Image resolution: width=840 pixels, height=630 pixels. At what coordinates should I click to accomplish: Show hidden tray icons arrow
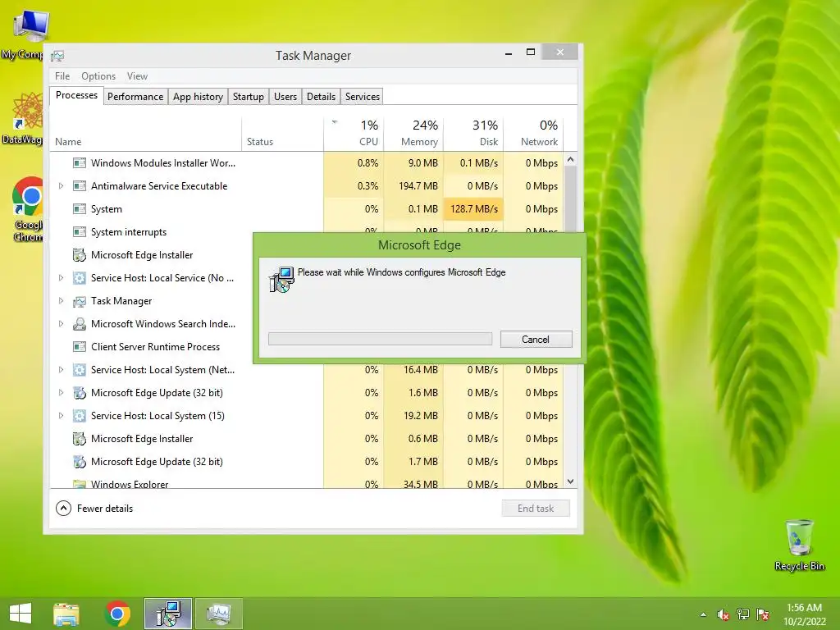click(703, 614)
